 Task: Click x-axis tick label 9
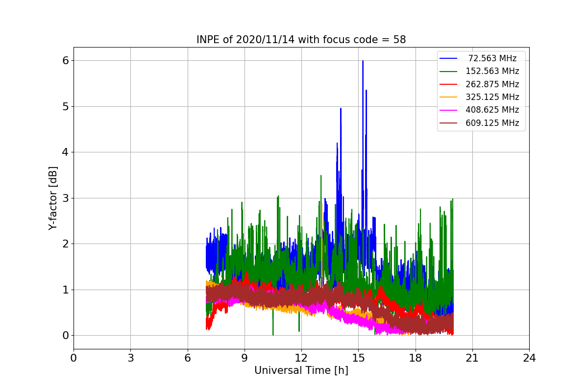244,358
